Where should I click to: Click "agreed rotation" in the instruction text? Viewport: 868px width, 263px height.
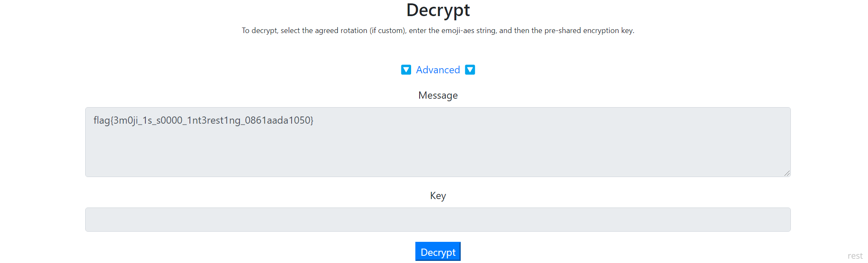click(x=341, y=30)
